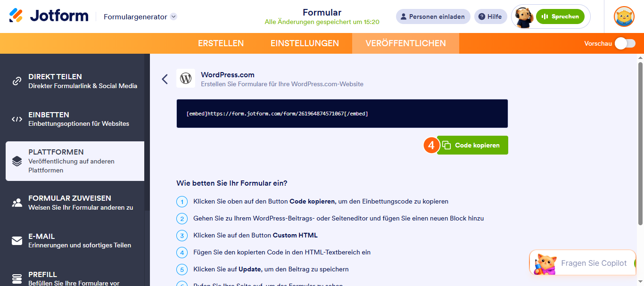Viewport: 644px width, 286px height.
Task: Open DIREKT TEILEN sidebar section
Action: [75, 81]
